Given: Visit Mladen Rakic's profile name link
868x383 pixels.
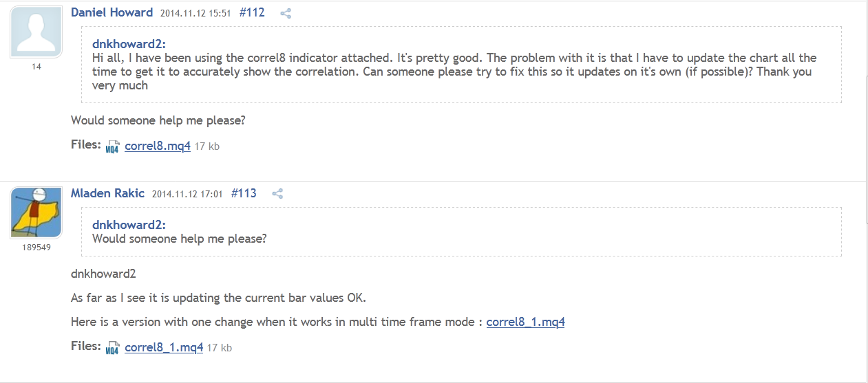Looking at the screenshot, I should 107,193.
